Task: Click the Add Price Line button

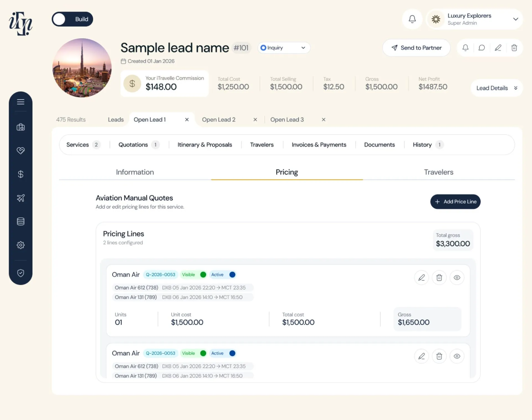Action: 455,202
